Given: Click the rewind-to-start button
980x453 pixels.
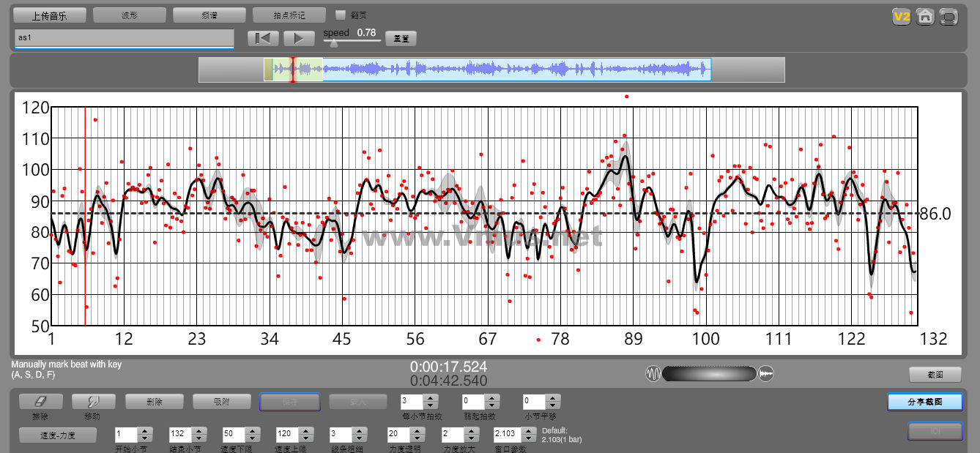Looking at the screenshot, I should 263,38.
